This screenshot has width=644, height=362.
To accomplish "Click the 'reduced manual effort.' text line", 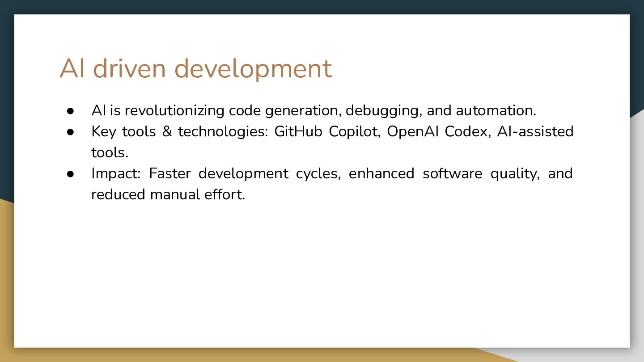I will [168, 194].
